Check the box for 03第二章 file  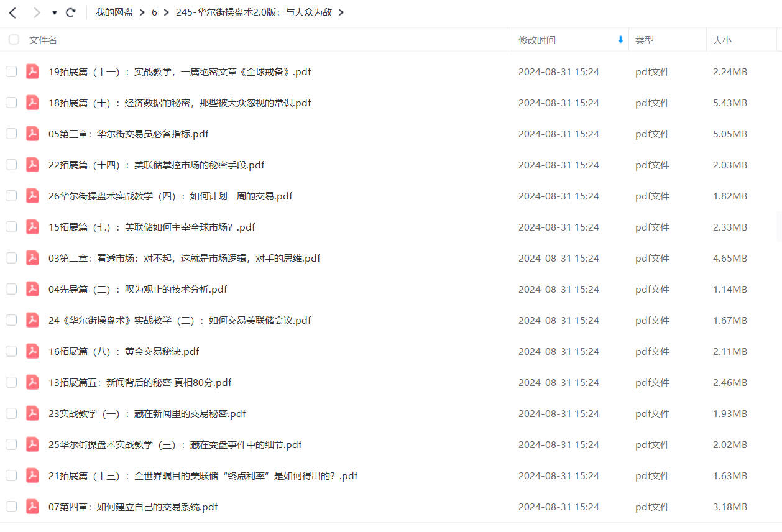tap(11, 258)
